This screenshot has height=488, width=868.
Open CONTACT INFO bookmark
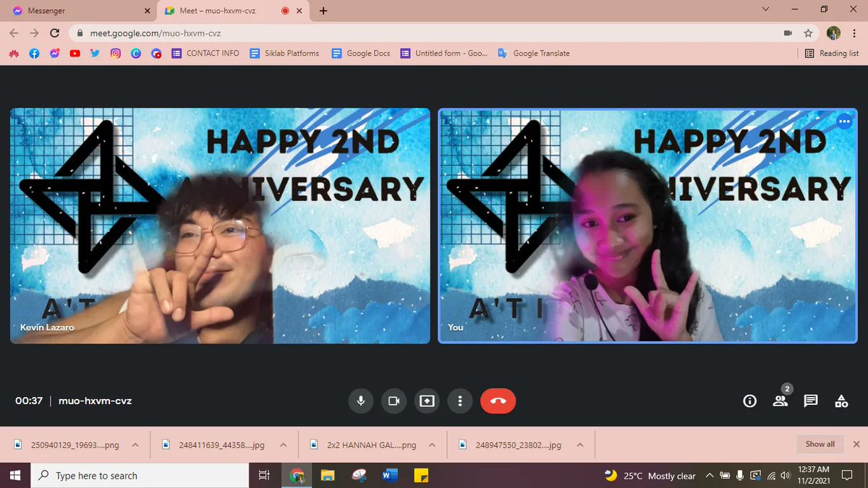point(205,53)
